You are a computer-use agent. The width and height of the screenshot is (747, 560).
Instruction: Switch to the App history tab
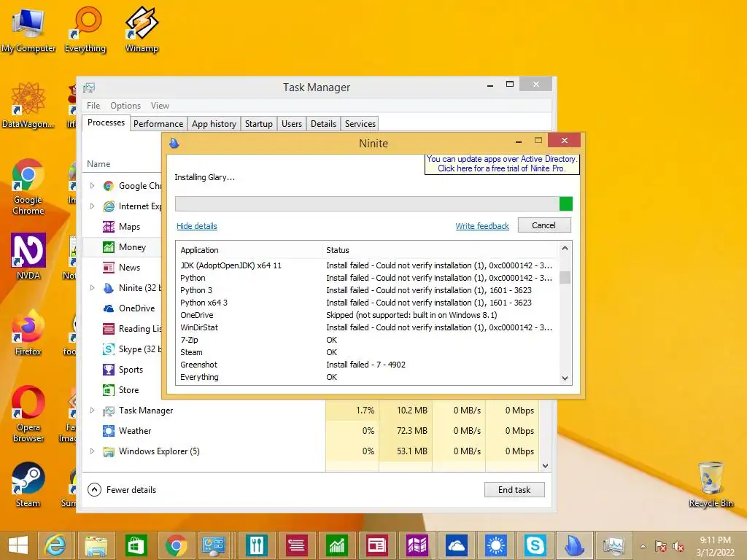214,124
